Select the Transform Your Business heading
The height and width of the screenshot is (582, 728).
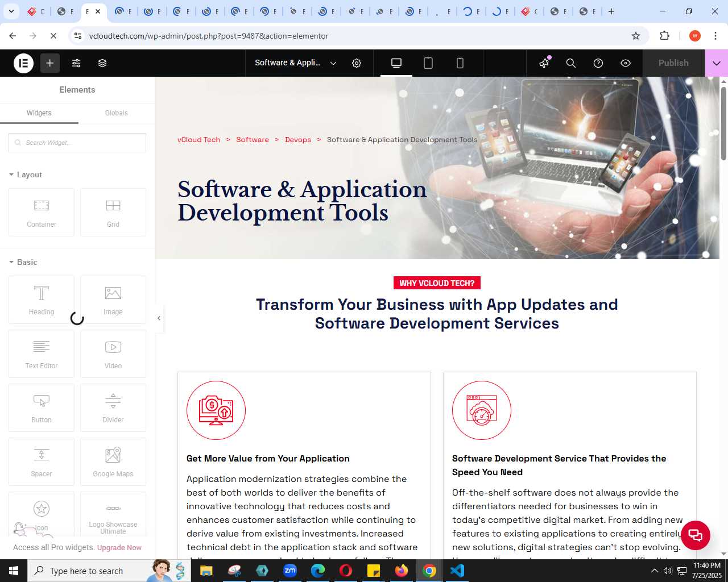437,314
